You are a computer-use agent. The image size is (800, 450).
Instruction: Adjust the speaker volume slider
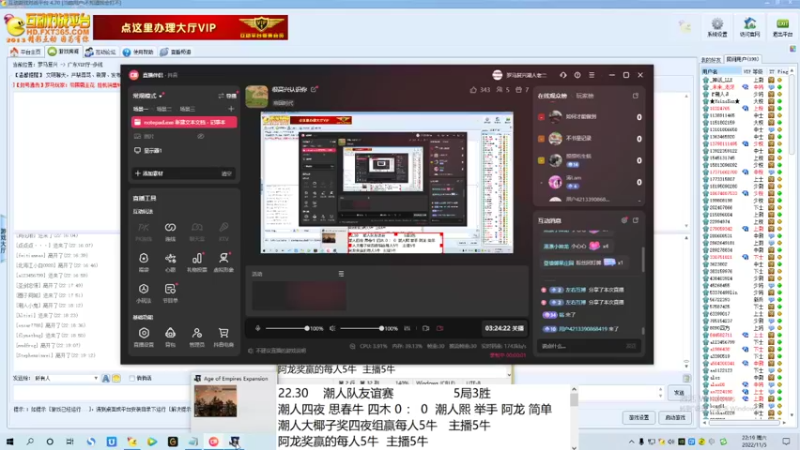tap(361, 329)
